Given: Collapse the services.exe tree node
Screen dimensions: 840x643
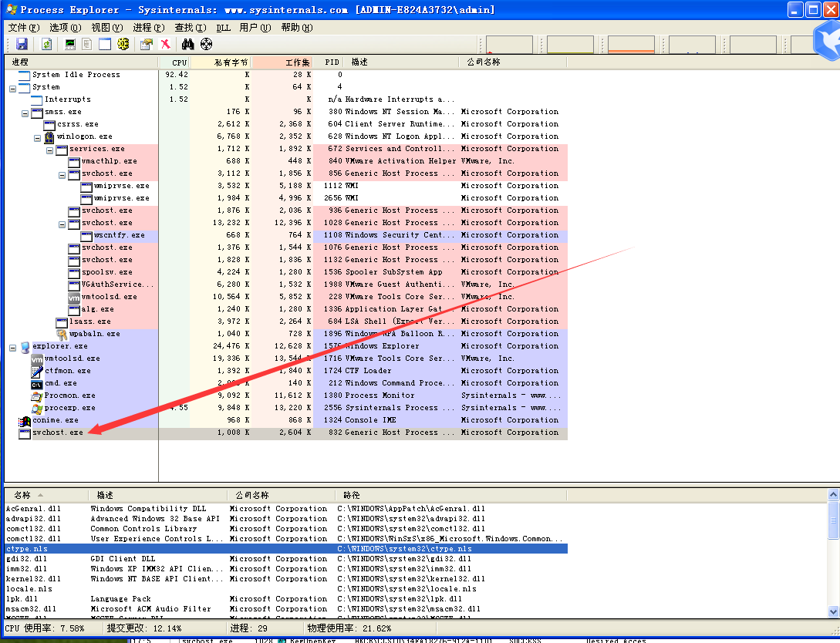Looking at the screenshot, I should pos(50,150).
